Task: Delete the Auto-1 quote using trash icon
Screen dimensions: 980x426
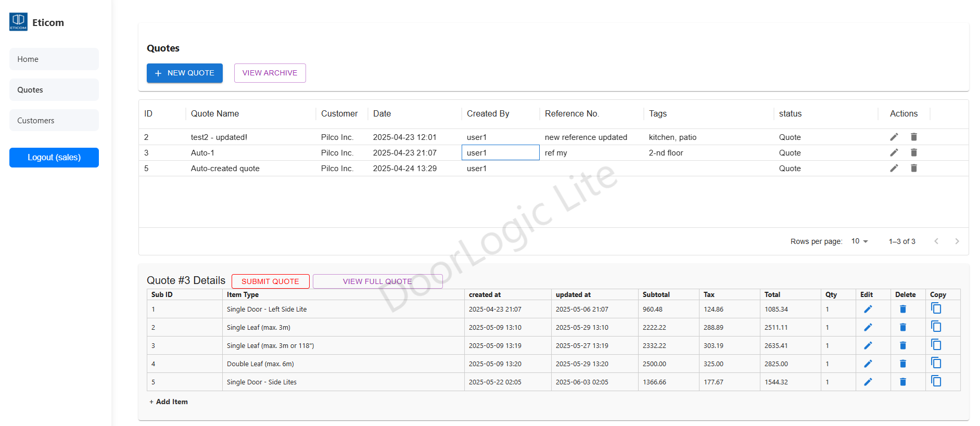Action: (x=913, y=152)
